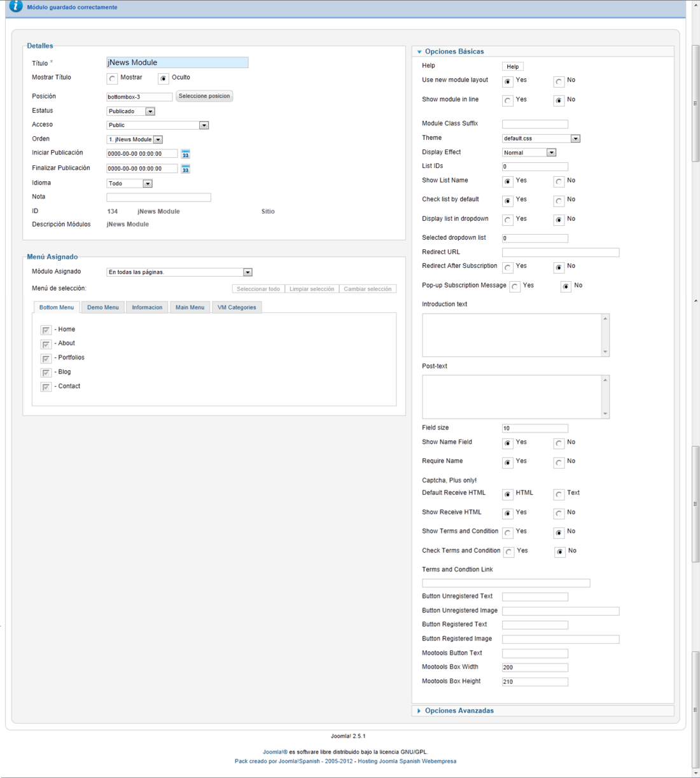Click the info icon beside saved message
700x778 pixels.
tap(15, 7)
